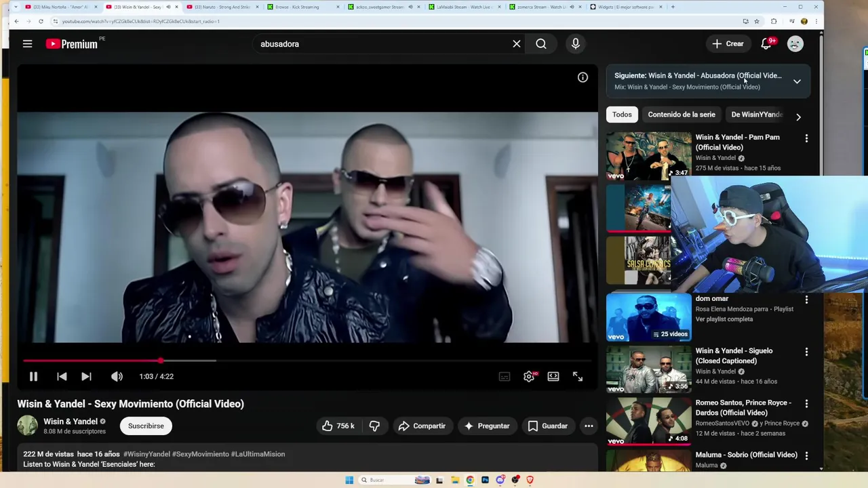Viewport: 868px width, 488px height.
Task: Open Brave browser from the taskbar
Action: pyautogui.click(x=530, y=480)
